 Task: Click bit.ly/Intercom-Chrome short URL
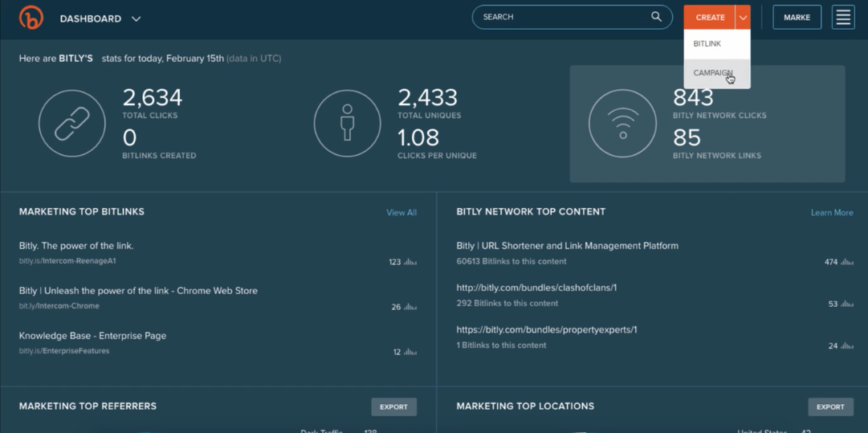(x=59, y=305)
